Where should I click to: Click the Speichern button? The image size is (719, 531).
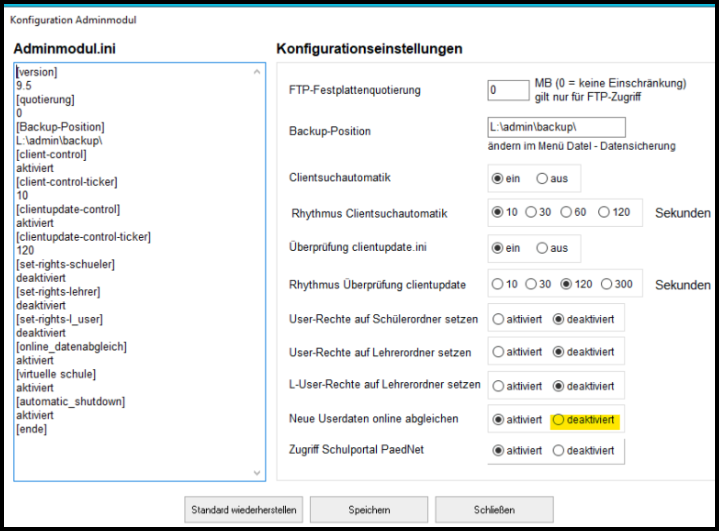(369, 510)
